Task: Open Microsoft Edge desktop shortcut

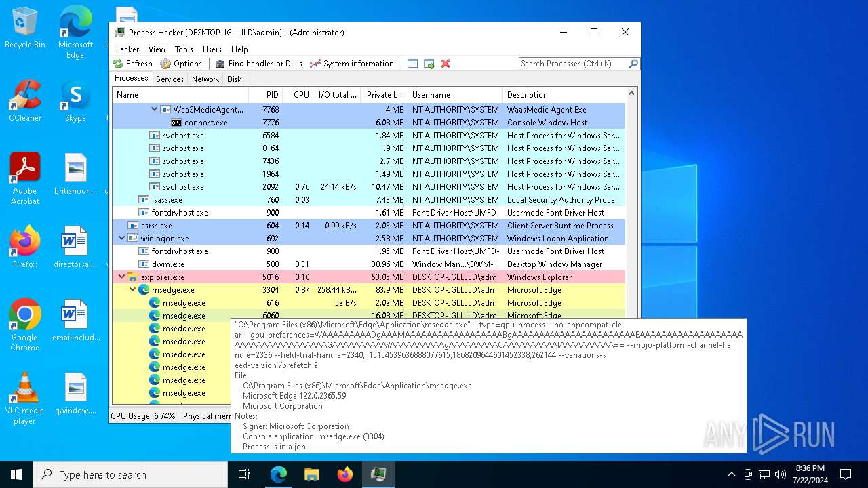Action: point(75,32)
